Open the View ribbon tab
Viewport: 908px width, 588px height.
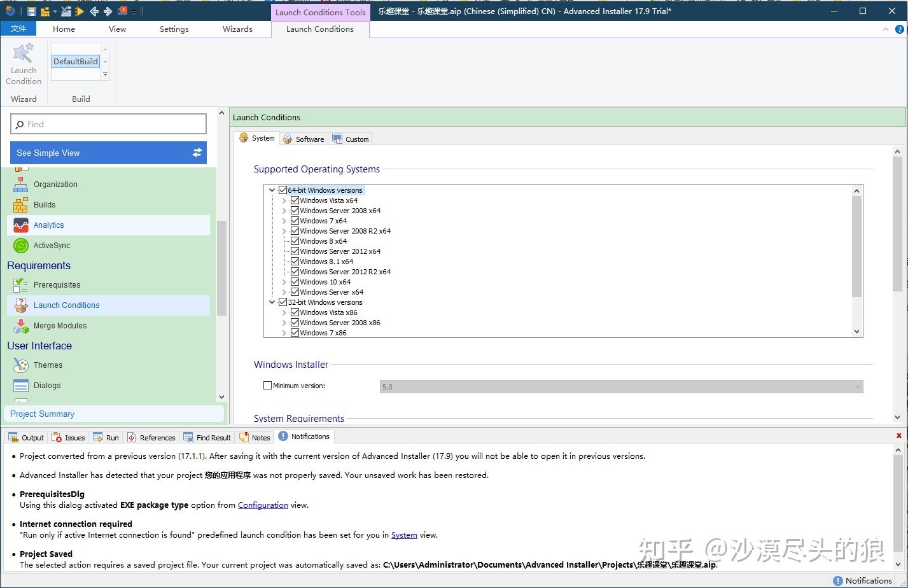coord(118,29)
